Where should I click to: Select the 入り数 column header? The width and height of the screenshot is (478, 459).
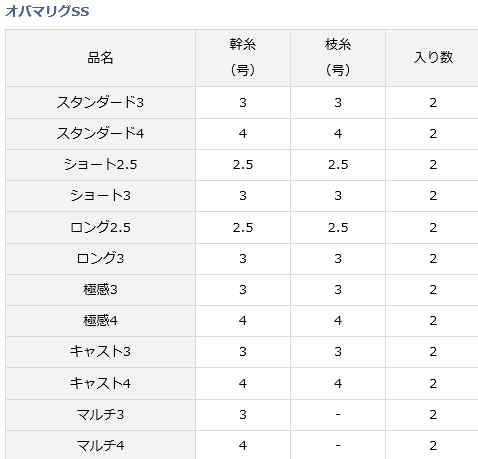tap(432, 58)
